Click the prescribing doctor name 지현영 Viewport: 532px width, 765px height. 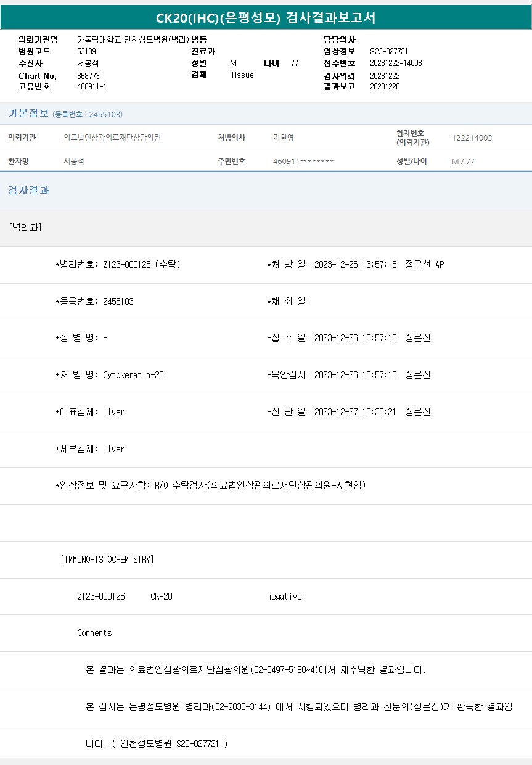coord(284,138)
